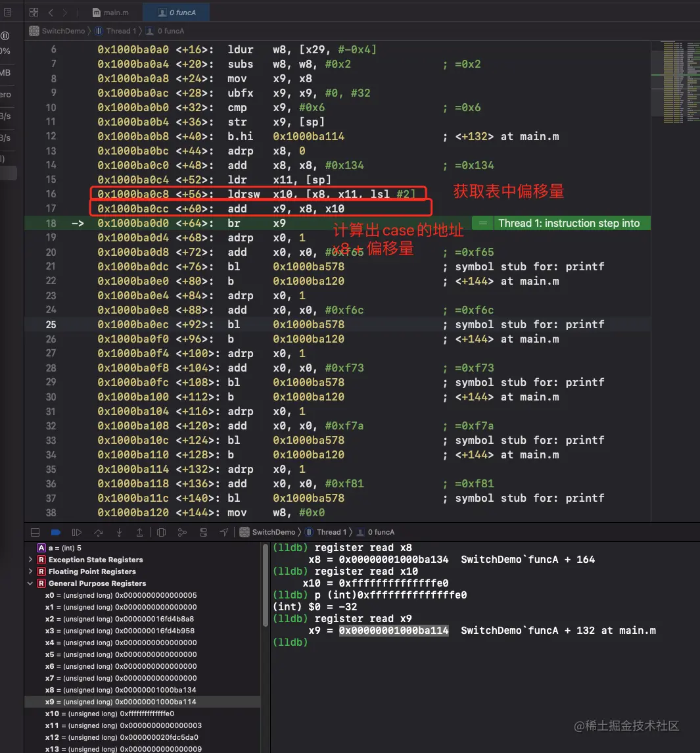This screenshot has width=700, height=753.
Task: Select the highlighted line 25 row
Action: coord(263,324)
